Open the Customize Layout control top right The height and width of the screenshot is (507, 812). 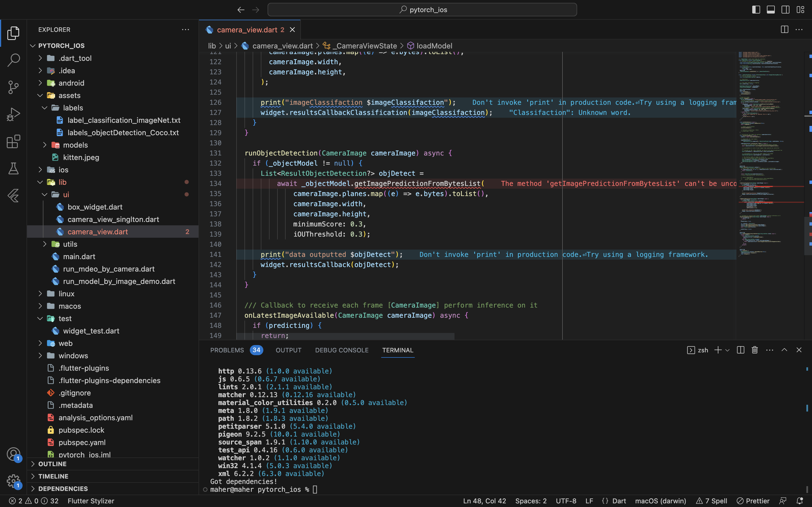(800, 10)
